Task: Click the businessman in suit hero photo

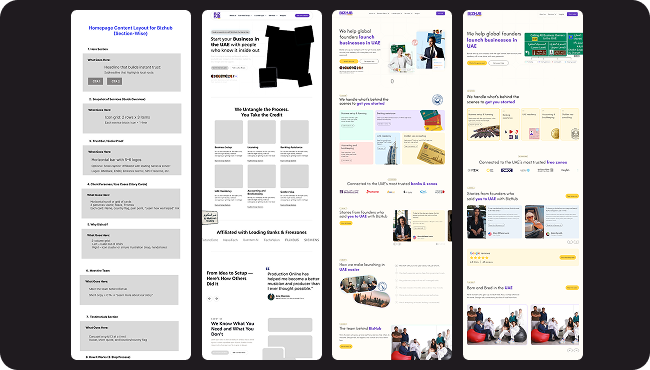Action: click(x=431, y=50)
